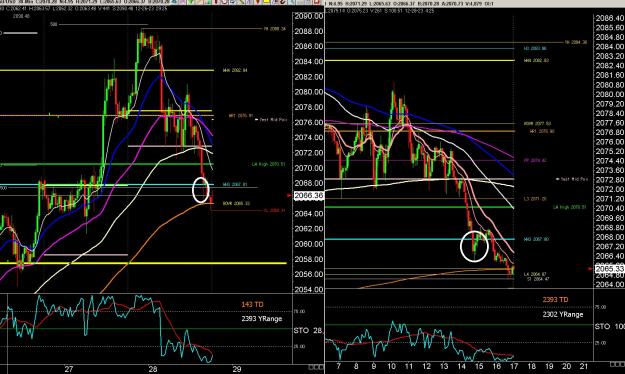625x374 pixels.
Task: Click the scroll control boxes at right chart's bottom-right
Action: tap(618, 364)
